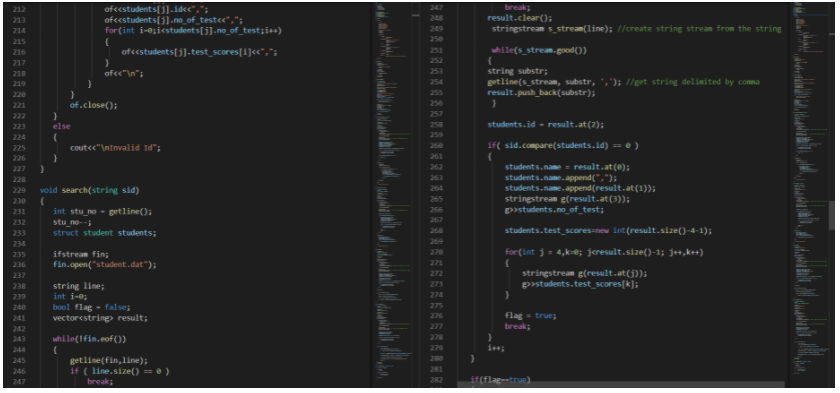Click 'students.name.append(result.at(1));' line
The image size is (840, 393).
pos(580,188)
